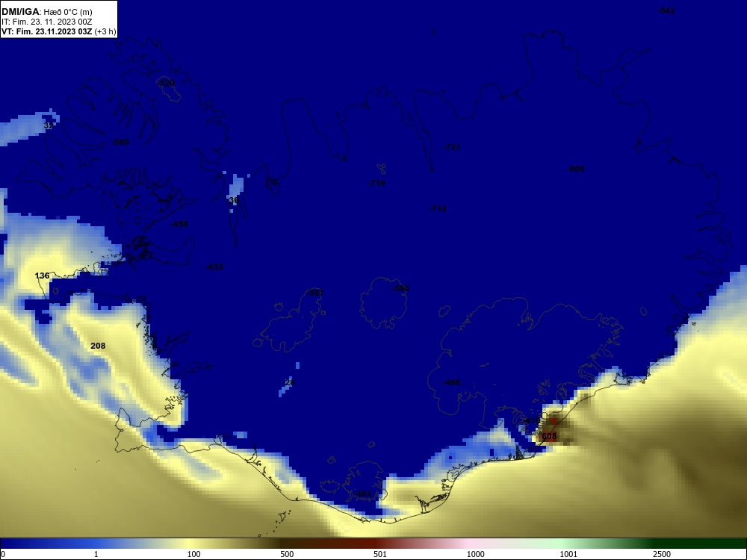Click the map value 608 on the red patch

[549, 436]
